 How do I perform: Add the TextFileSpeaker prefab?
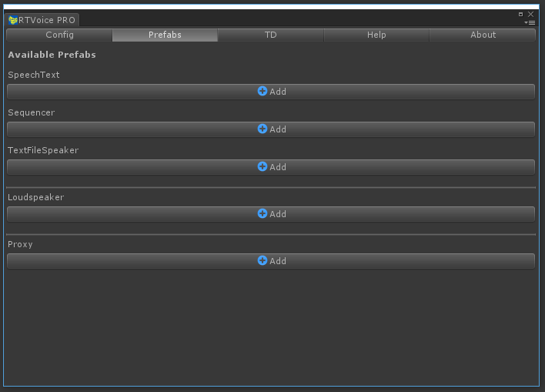click(x=271, y=167)
